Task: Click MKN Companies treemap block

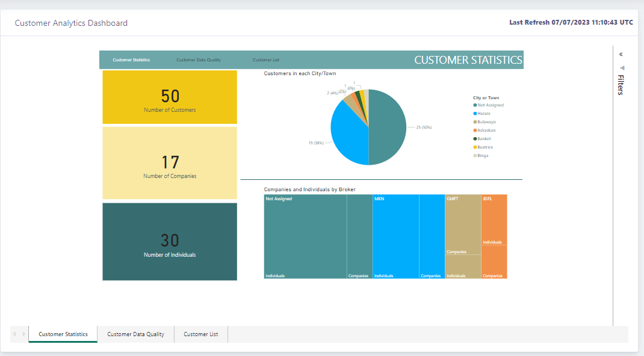Action: pyautogui.click(x=432, y=237)
